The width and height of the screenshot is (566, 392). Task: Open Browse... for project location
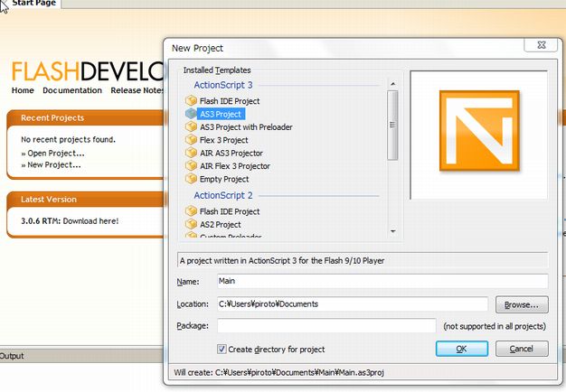[x=522, y=304]
